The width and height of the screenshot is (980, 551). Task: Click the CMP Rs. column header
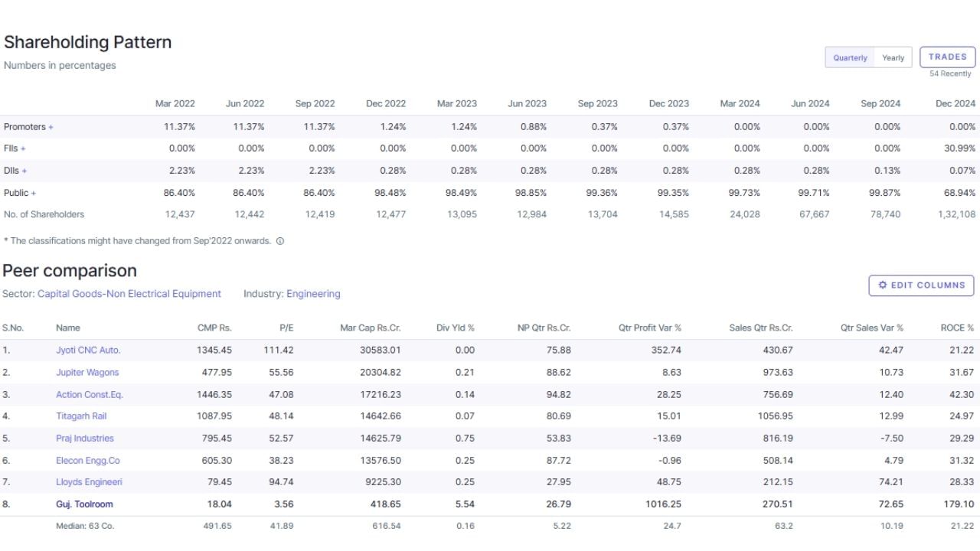(x=214, y=328)
